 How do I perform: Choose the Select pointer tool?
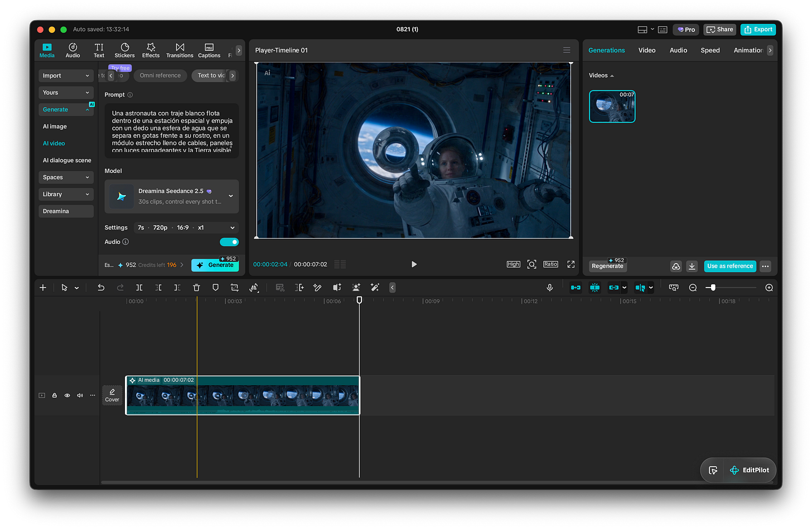[64, 288]
